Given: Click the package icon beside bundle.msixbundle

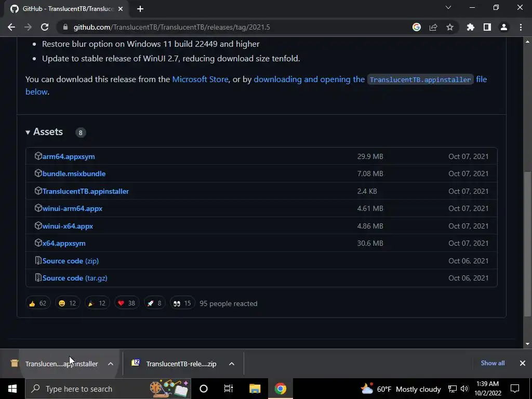Looking at the screenshot, I should tap(38, 174).
